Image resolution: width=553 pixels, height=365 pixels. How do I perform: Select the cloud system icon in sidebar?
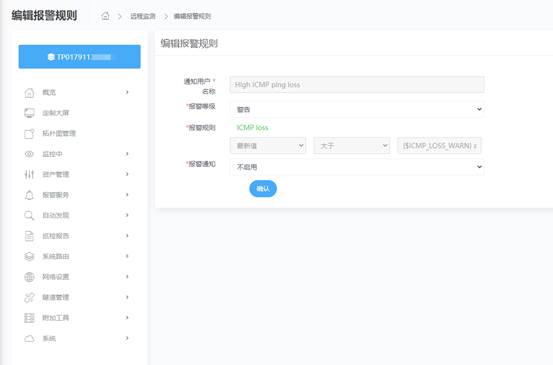coord(29,339)
